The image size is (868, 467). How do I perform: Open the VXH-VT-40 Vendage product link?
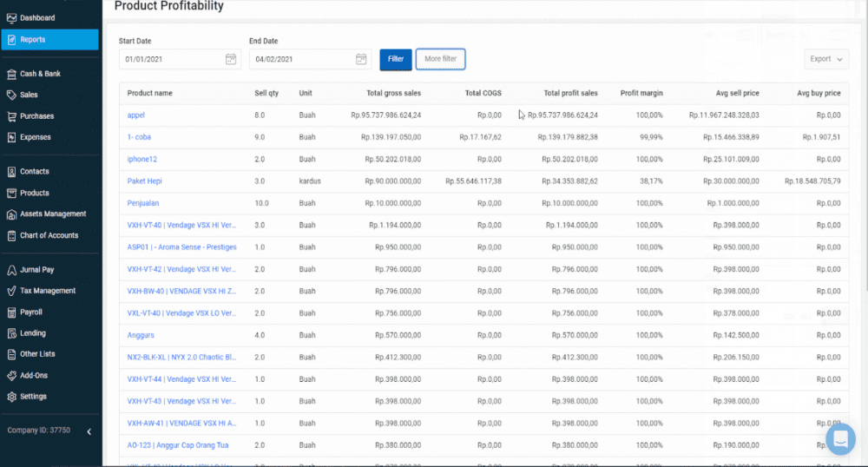click(181, 225)
